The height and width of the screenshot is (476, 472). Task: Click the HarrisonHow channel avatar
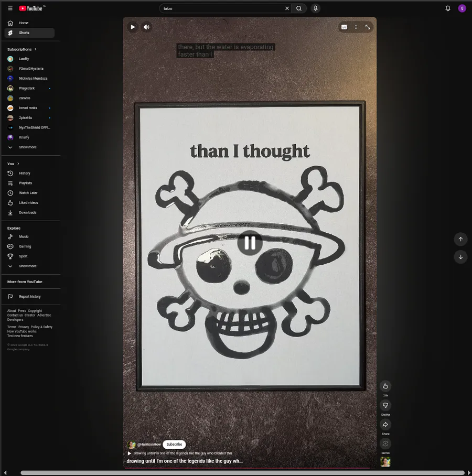pyautogui.click(x=131, y=445)
